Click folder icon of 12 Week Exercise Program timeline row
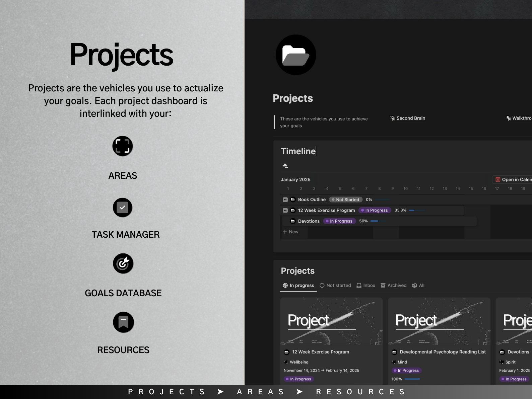This screenshot has width=532, height=399. click(x=292, y=210)
